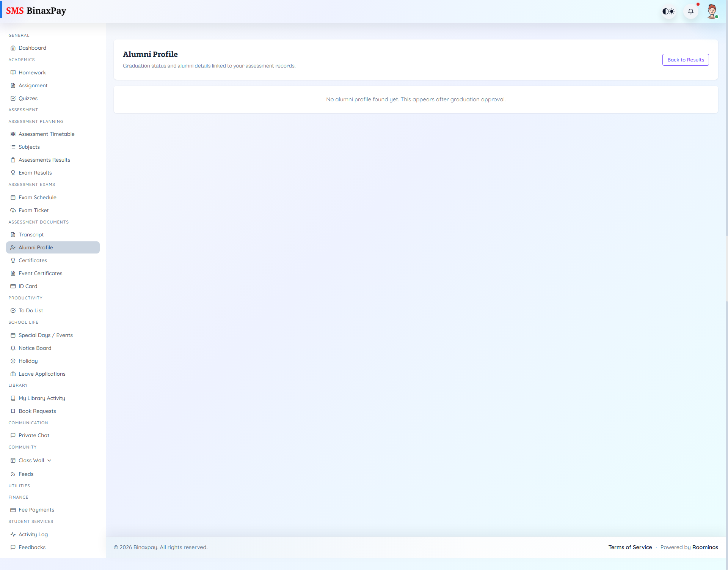This screenshot has width=728, height=570.
Task: Open the Assessment Timetable grid icon
Action: (x=13, y=134)
